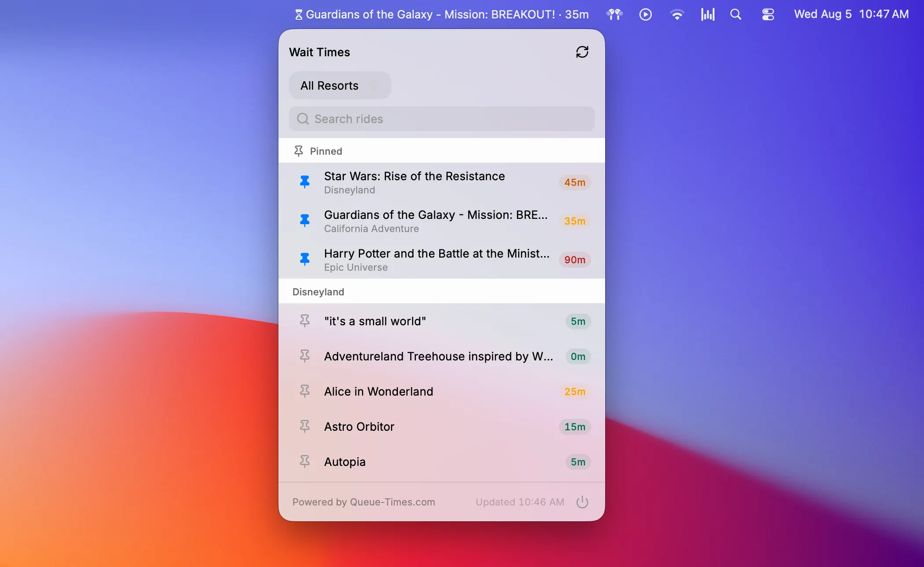924x567 pixels.
Task: Click the magnifier icon in search field
Action: click(x=303, y=119)
